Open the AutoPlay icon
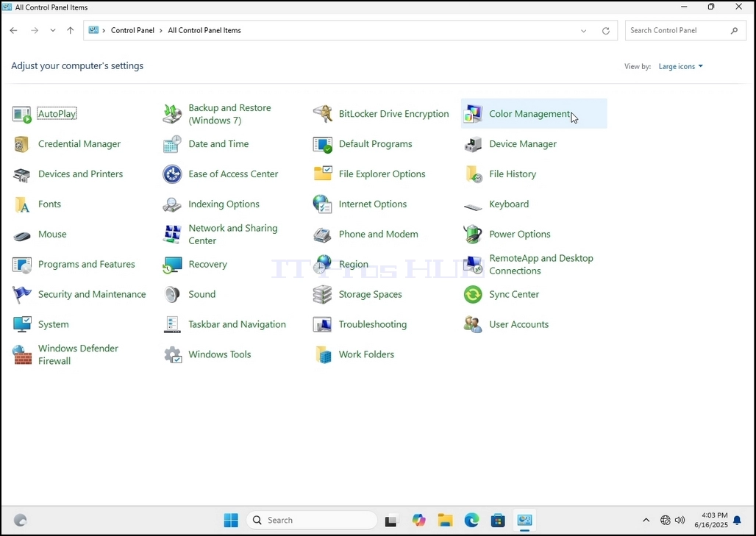 point(22,114)
